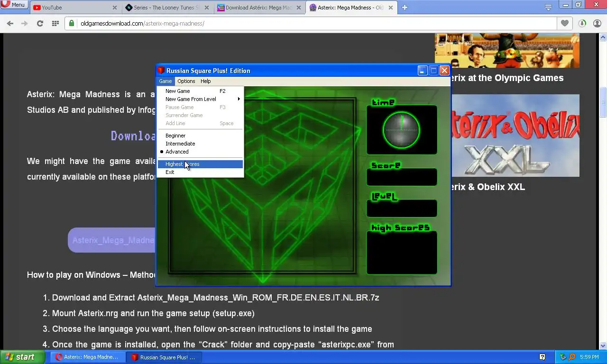Restore the browser window
The height and width of the screenshot is (364, 607).
click(x=579, y=5)
